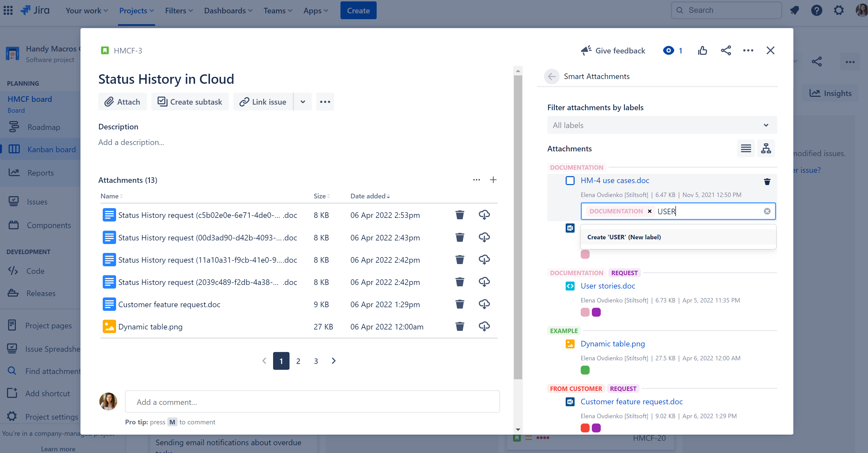Click the Give feedback button

[x=613, y=51]
